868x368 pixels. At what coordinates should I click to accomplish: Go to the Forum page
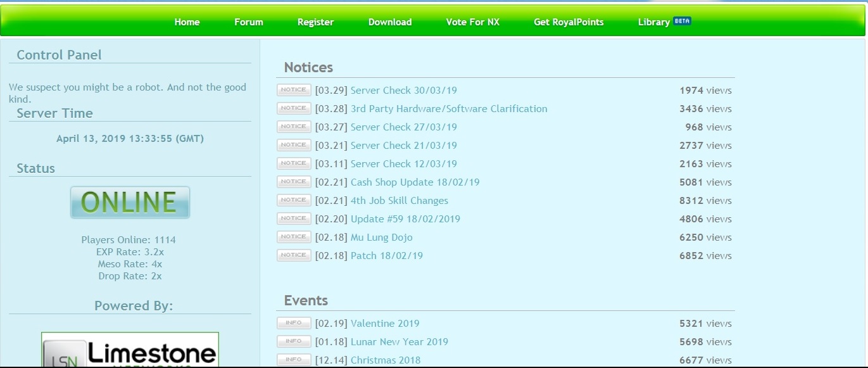(x=248, y=22)
